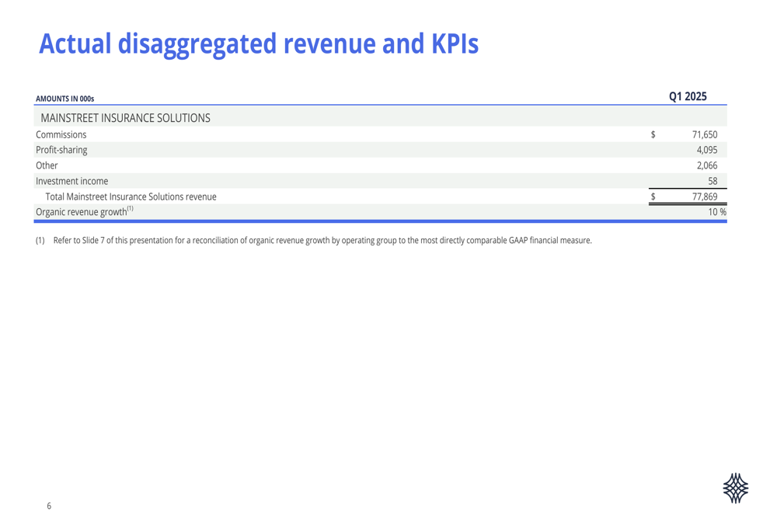Select the organic growth value 10 %
Viewport: 777px width, 532px height.
click(717, 212)
